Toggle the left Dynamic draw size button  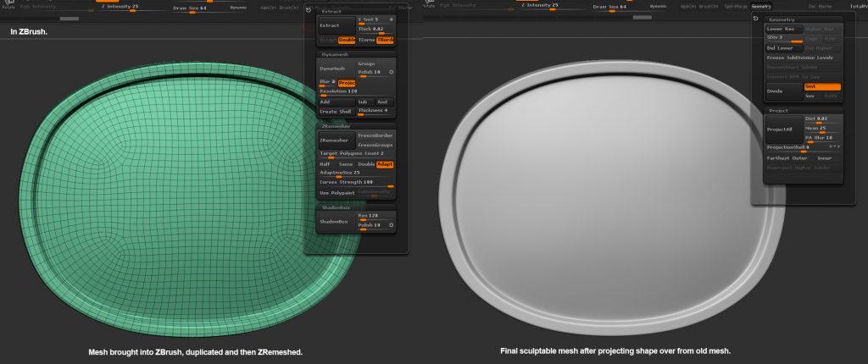coord(238,8)
